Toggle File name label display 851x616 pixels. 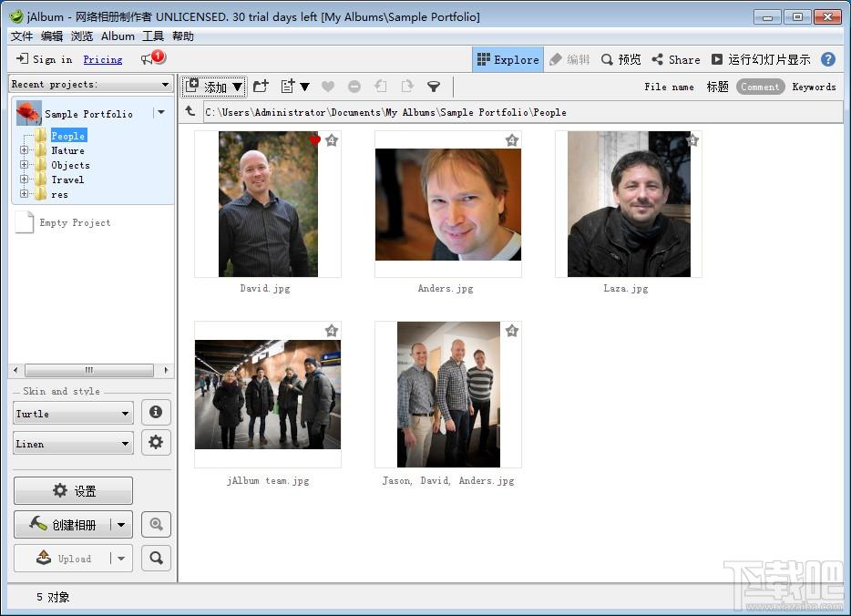[669, 87]
